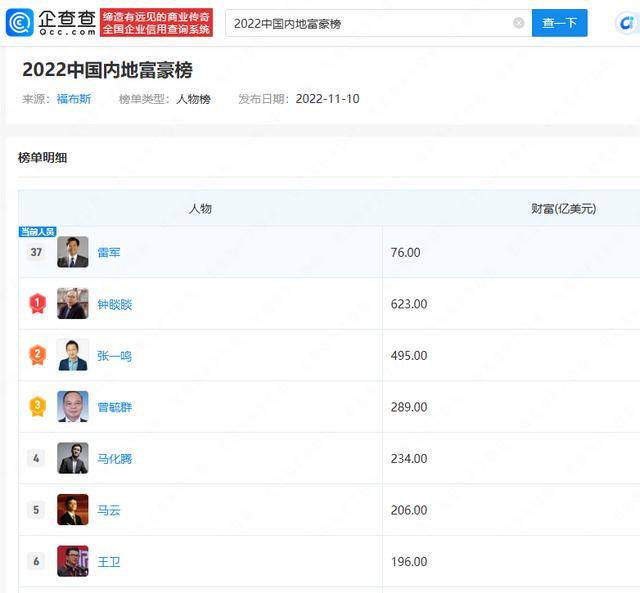Click 王卫's portrait thumbnail
Viewport: 640px width, 593px height.
(x=73, y=561)
